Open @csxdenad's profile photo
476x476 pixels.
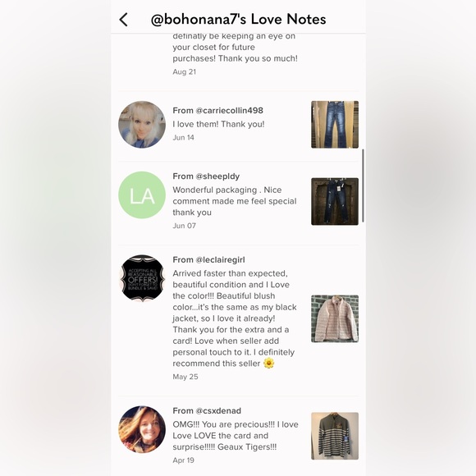click(142, 429)
